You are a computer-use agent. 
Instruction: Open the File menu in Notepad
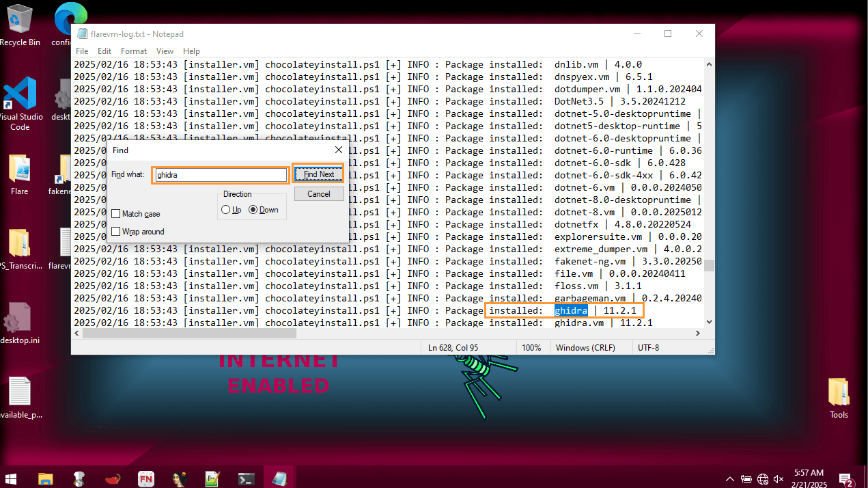click(82, 51)
